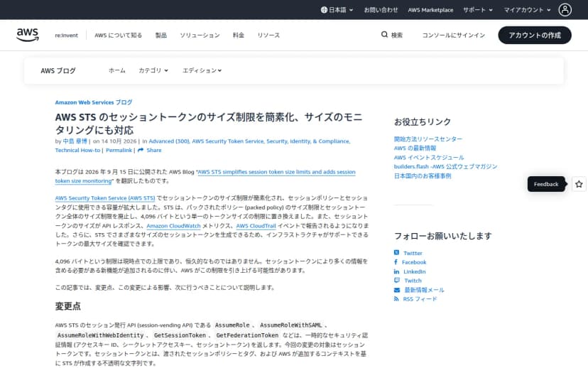The height and width of the screenshot is (368, 588).
Task: Expand the サポート dropdown menu
Action: pyautogui.click(x=478, y=10)
